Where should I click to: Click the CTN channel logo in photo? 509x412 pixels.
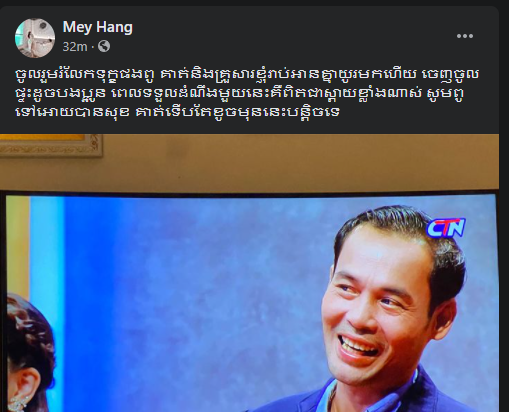(446, 228)
